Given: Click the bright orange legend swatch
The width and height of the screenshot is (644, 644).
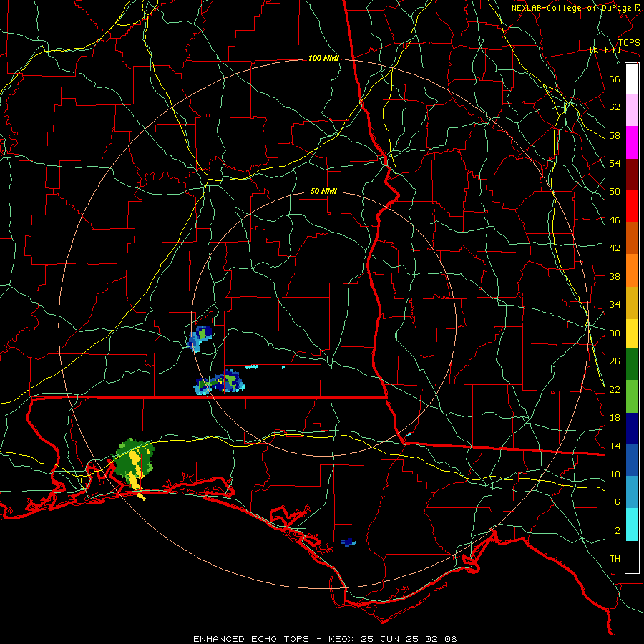Looking at the screenshot, I should click(x=632, y=270).
